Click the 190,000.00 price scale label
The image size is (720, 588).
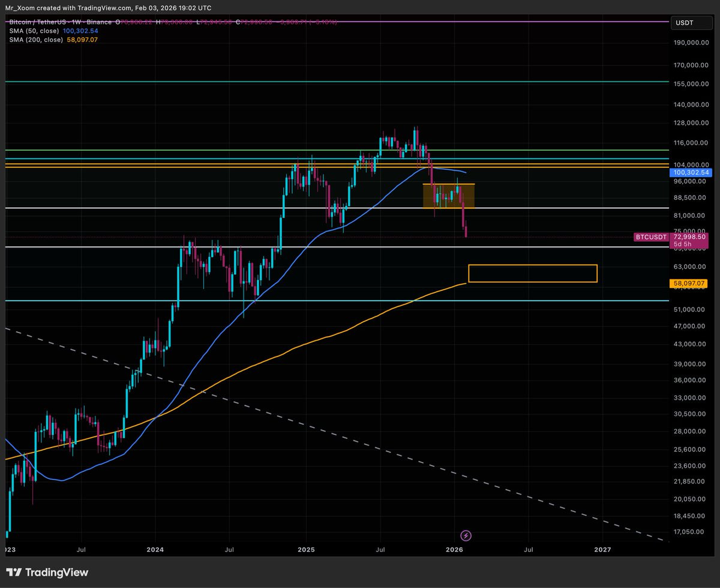pyautogui.click(x=691, y=43)
